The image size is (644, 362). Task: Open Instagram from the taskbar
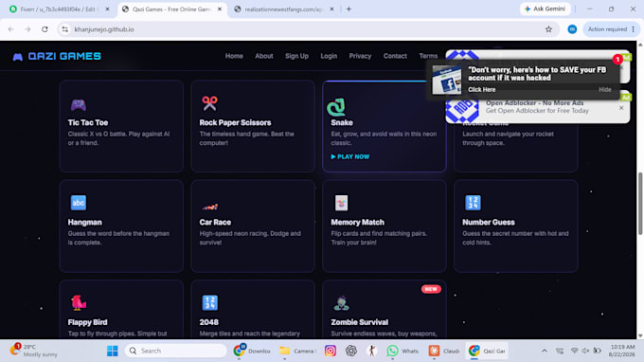331,351
